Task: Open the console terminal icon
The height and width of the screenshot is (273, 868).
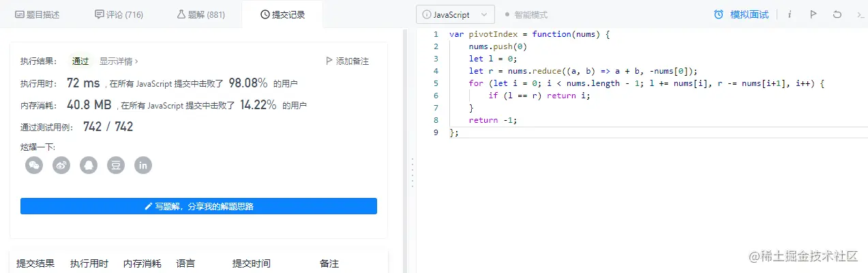Action: [860, 14]
